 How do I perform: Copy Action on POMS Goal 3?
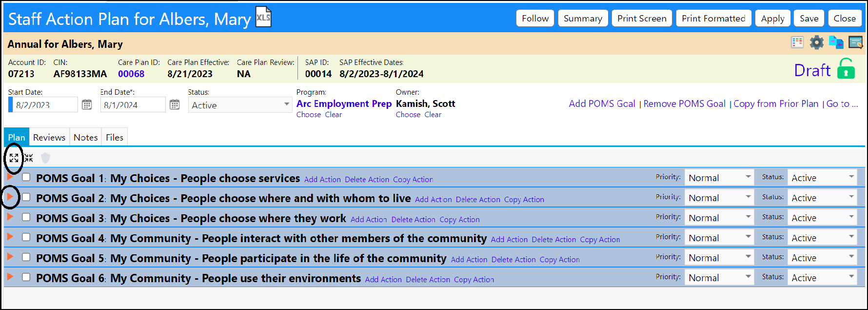tap(459, 219)
